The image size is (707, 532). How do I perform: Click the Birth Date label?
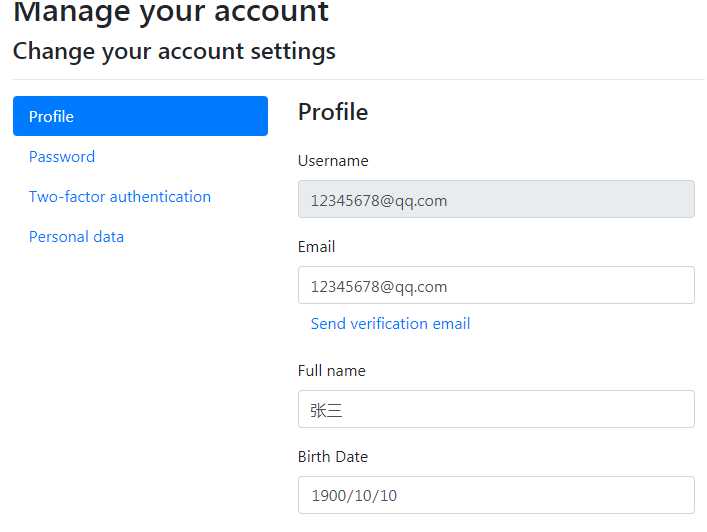click(x=333, y=457)
